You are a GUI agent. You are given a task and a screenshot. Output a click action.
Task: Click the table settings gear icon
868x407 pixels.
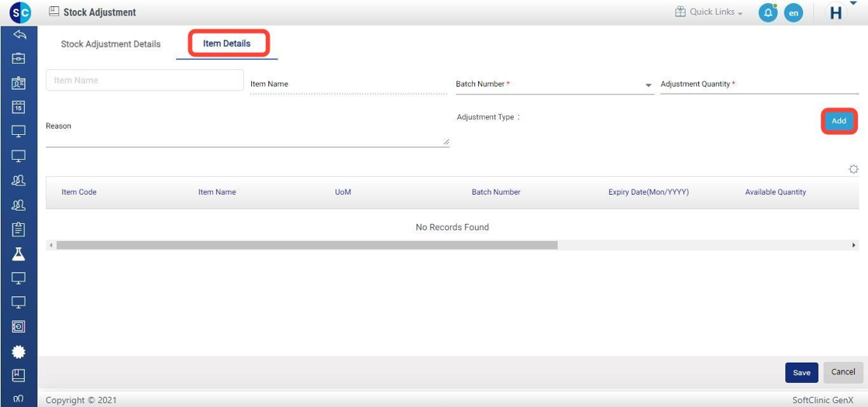pos(853,169)
